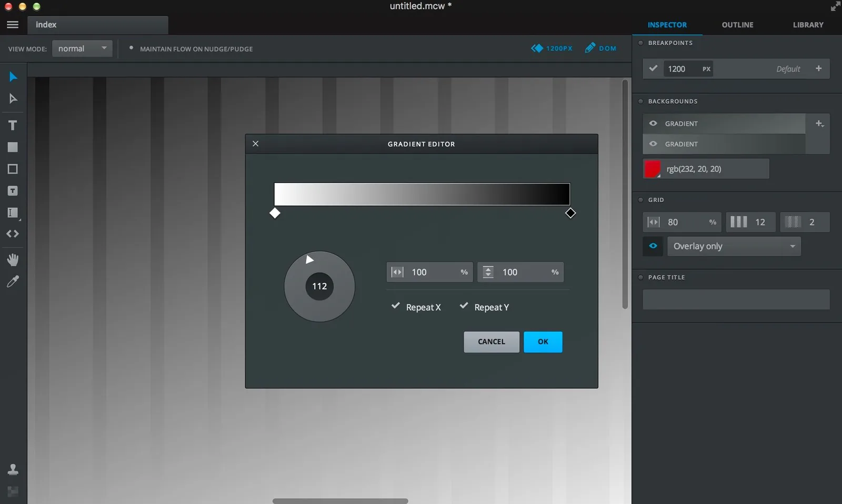Screen dimensions: 842x504
Task: Select the code embed tool
Action: [x=13, y=234]
